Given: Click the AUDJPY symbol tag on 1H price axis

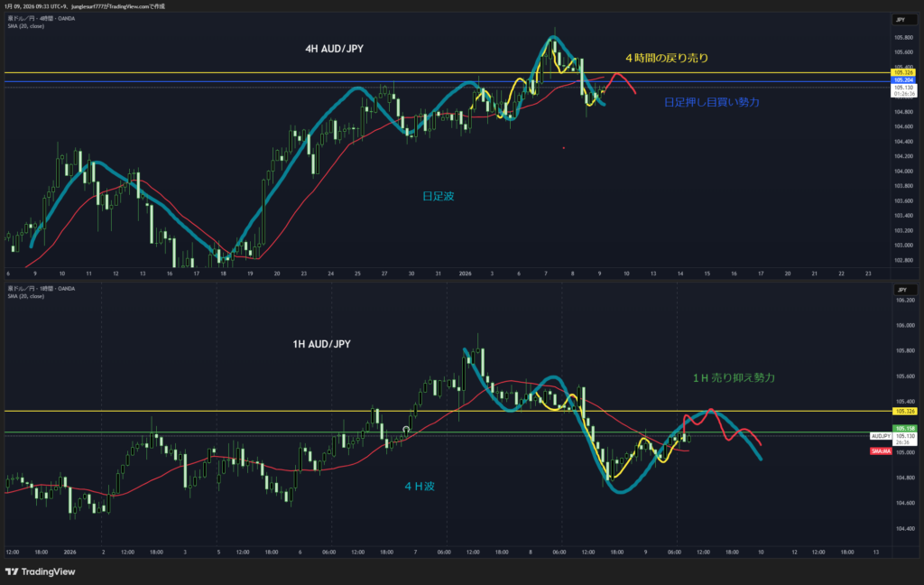Looking at the screenshot, I should point(881,435).
